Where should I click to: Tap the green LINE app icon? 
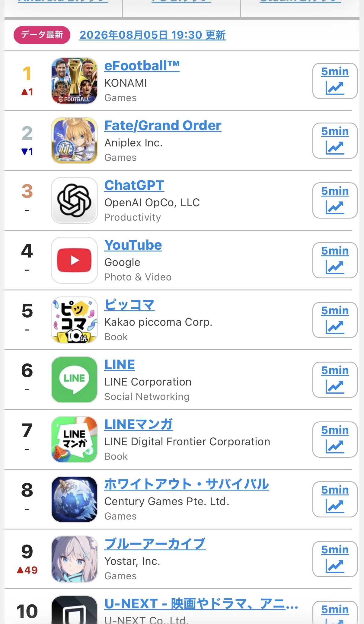point(74,380)
